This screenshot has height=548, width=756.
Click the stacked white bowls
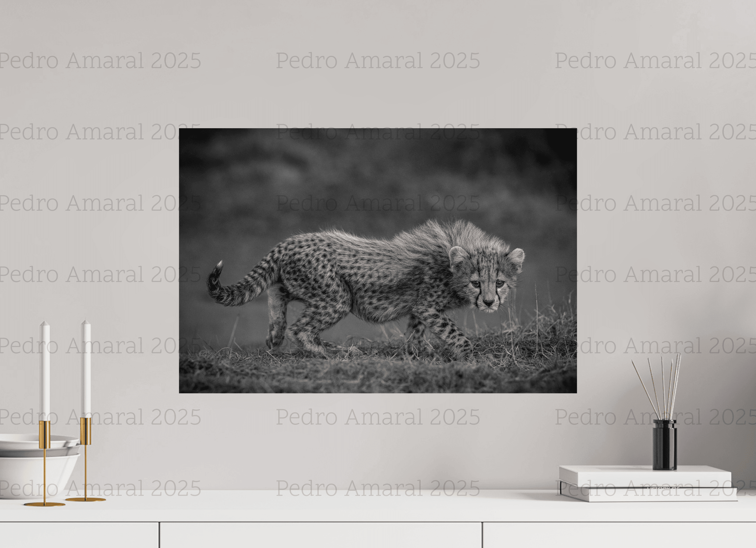click(x=23, y=465)
